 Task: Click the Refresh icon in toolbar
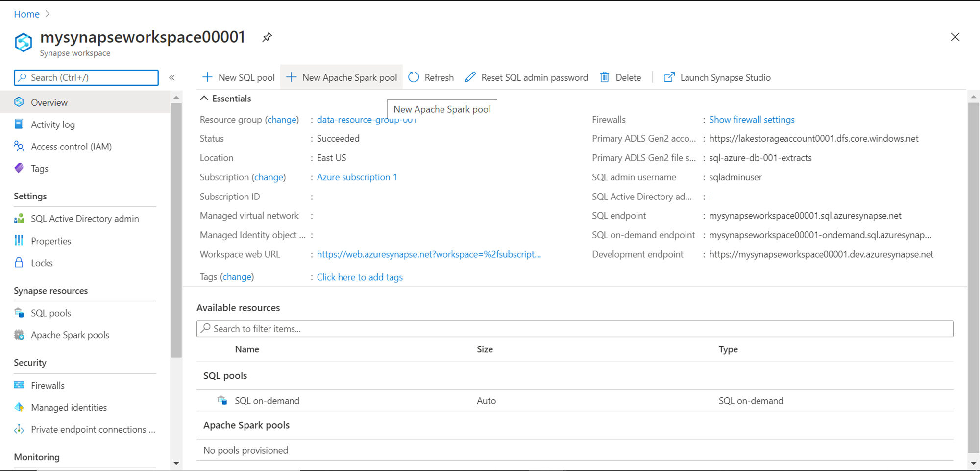(414, 77)
